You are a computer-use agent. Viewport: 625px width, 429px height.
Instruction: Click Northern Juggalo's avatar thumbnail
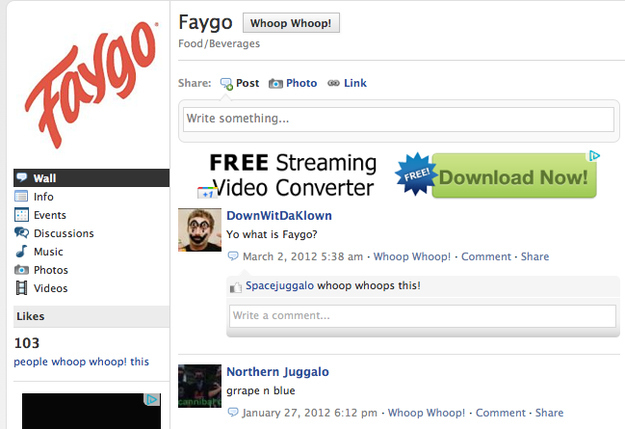[200, 386]
